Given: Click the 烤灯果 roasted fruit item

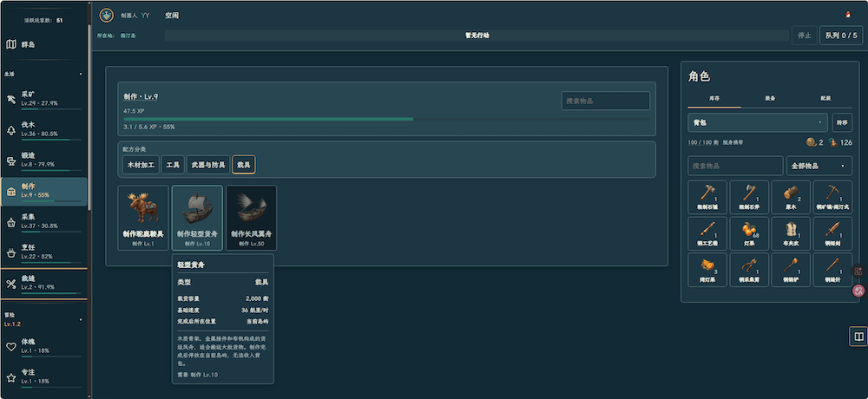Looking at the screenshot, I should [x=707, y=270].
